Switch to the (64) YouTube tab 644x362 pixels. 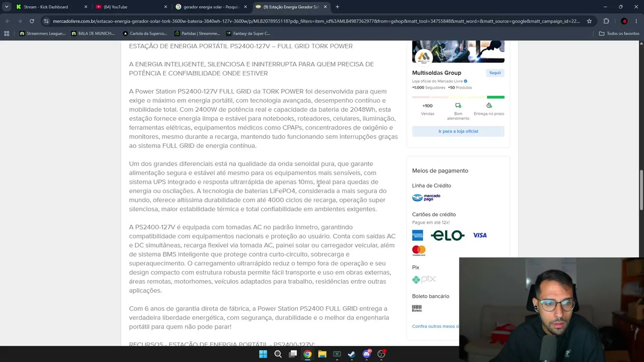coord(132,7)
